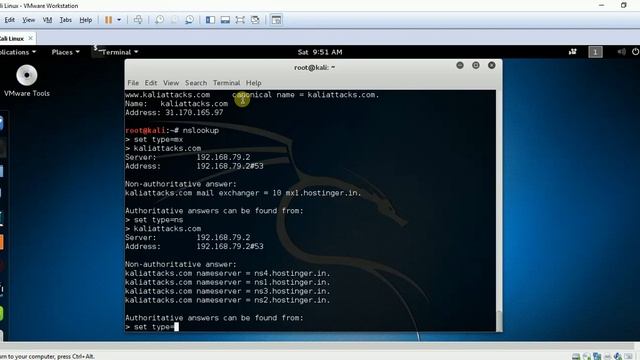Close the root@kali terminal window

point(492,65)
